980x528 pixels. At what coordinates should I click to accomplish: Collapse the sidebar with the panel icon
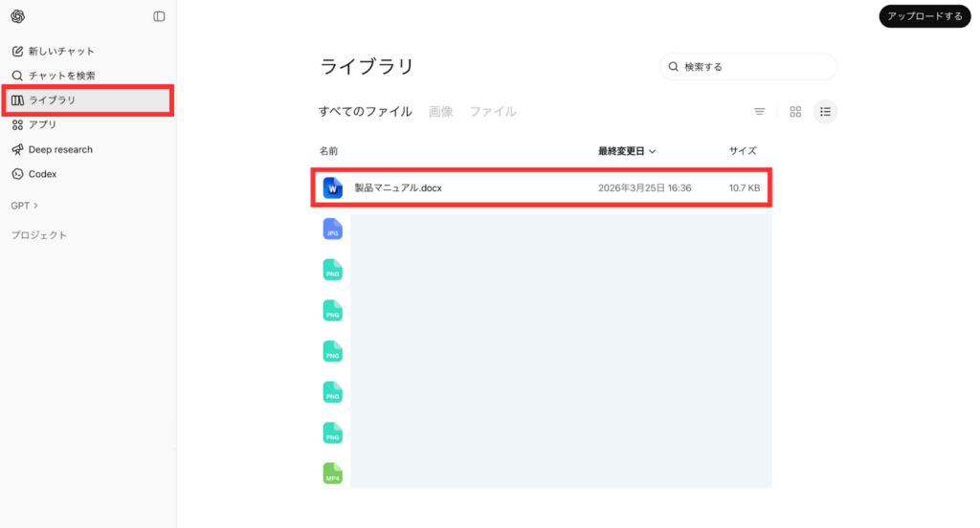(160, 17)
